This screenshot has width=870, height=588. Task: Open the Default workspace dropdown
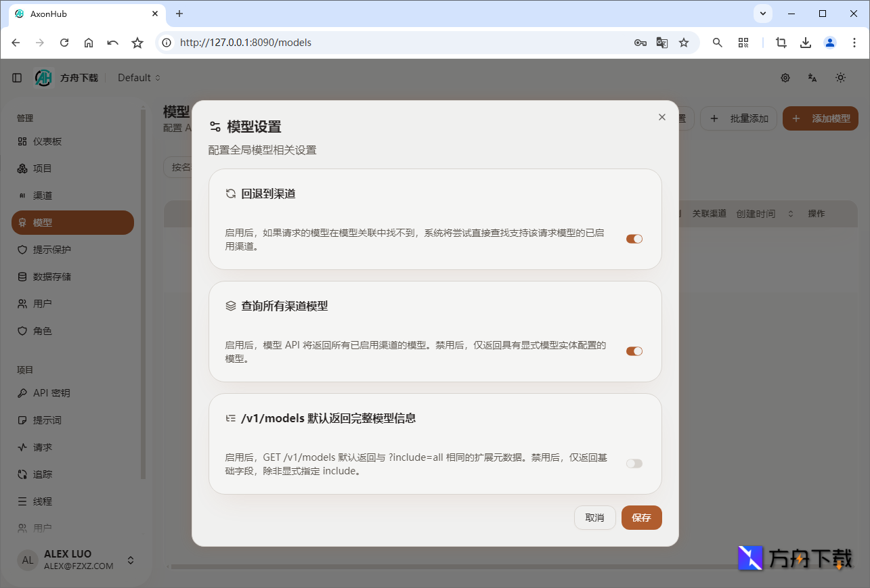pyautogui.click(x=138, y=77)
